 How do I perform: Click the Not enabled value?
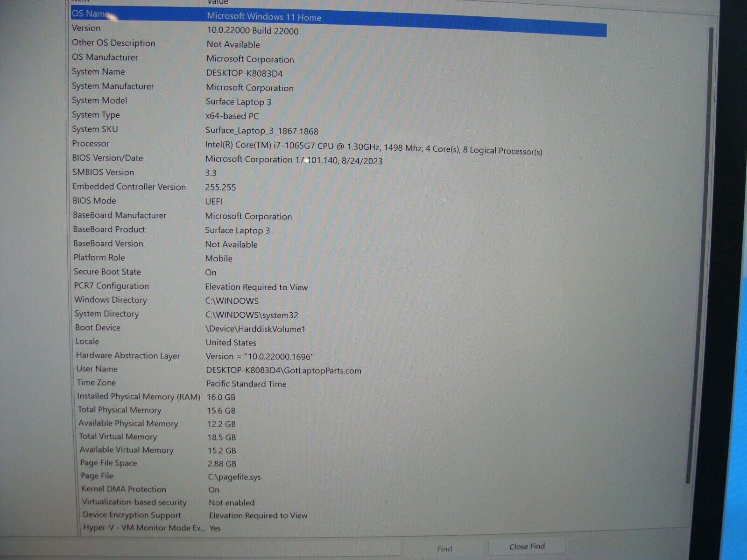[x=232, y=503]
